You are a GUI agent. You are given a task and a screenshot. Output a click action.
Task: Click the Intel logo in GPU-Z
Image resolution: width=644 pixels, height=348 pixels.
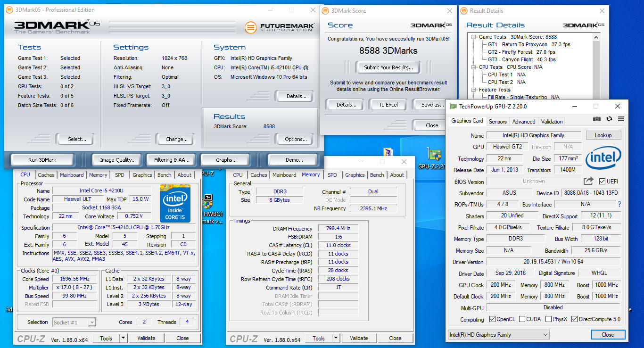(603, 158)
